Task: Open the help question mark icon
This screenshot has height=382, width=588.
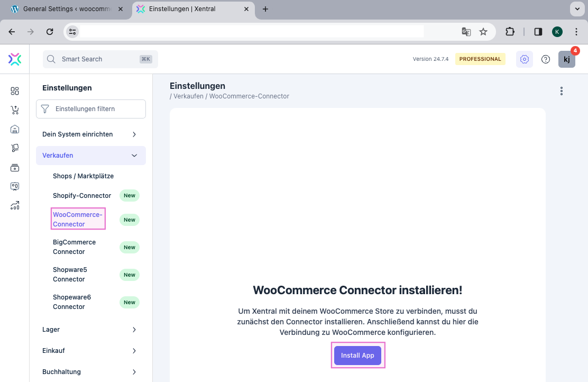Action: (546, 59)
